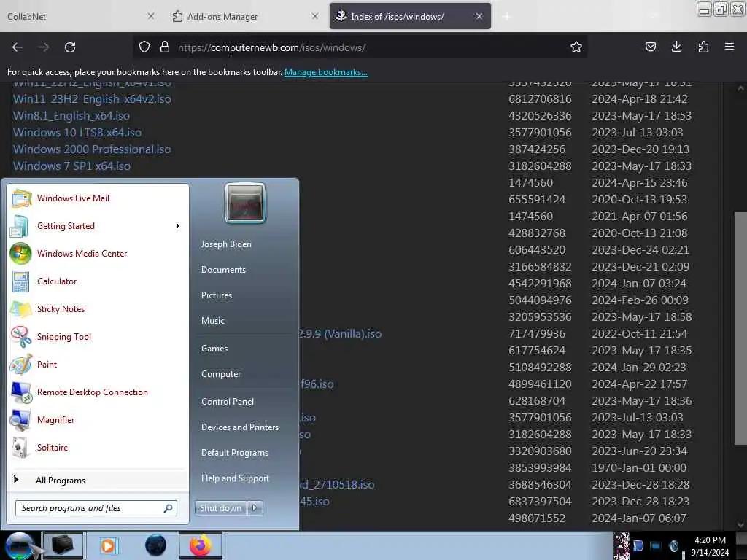The image size is (747, 560).
Task: Close the Add-ons Manager tab
Action: [315, 16]
